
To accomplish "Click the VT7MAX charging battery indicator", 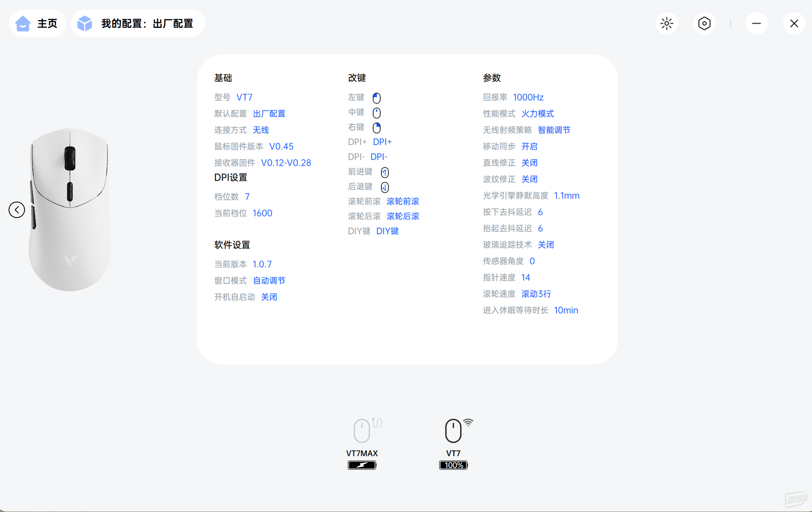I will tap(362, 465).
